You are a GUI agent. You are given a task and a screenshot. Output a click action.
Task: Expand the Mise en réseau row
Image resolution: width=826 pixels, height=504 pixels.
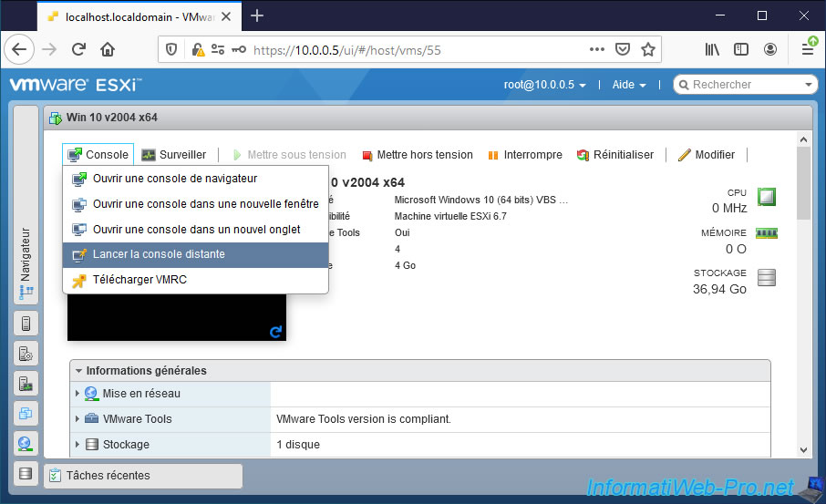77,394
